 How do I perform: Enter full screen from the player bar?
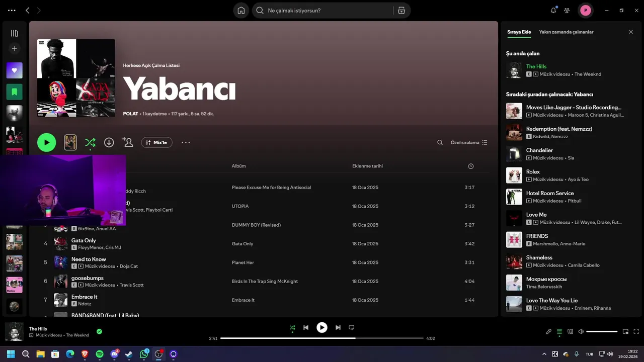(x=636, y=331)
